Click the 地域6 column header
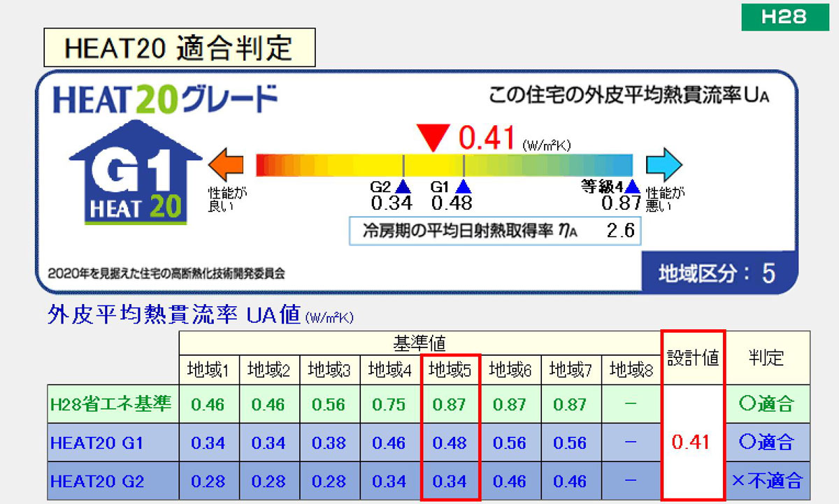This screenshot has width=839, height=504. point(510,368)
